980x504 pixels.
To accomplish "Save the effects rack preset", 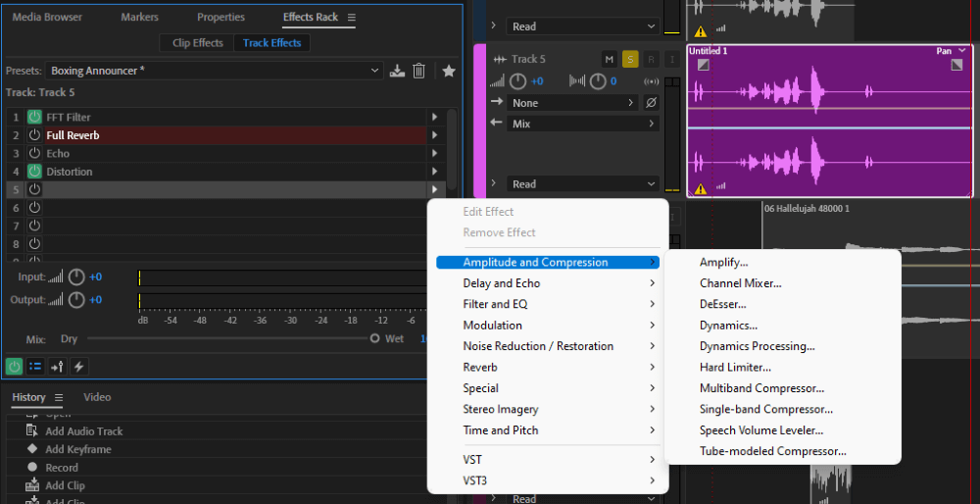I will tap(397, 71).
